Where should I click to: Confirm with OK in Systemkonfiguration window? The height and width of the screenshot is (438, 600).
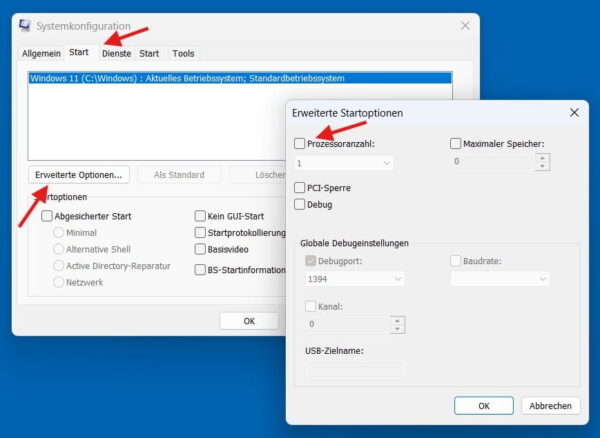pyautogui.click(x=249, y=321)
